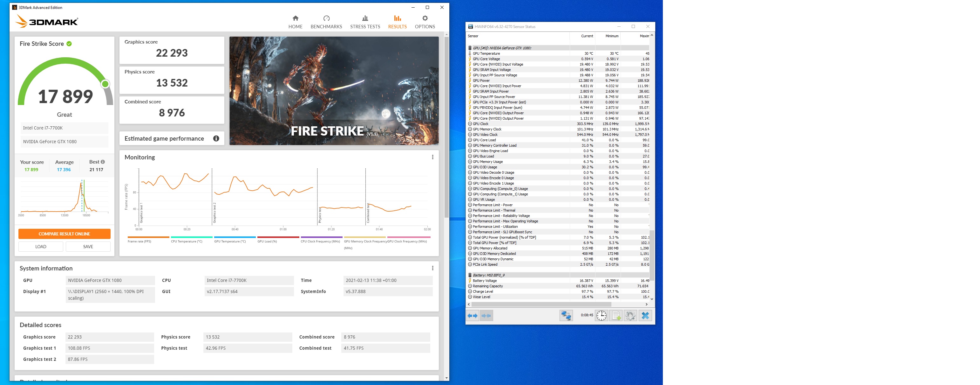This screenshot has width=980, height=385.
Task: Click the CPU Temperature legend color bar
Action: point(192,237)
